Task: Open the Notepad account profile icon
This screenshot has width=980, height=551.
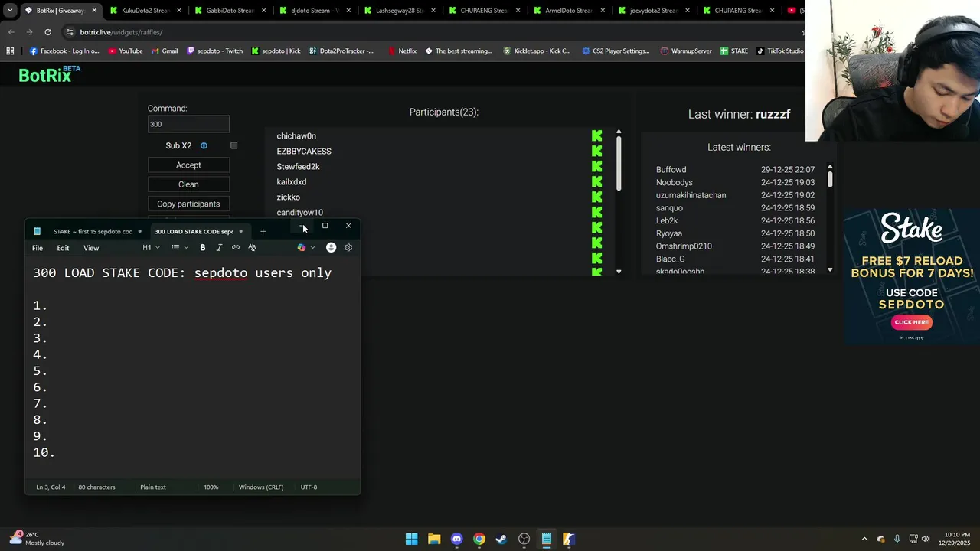Action: click(x=331, y=247)
